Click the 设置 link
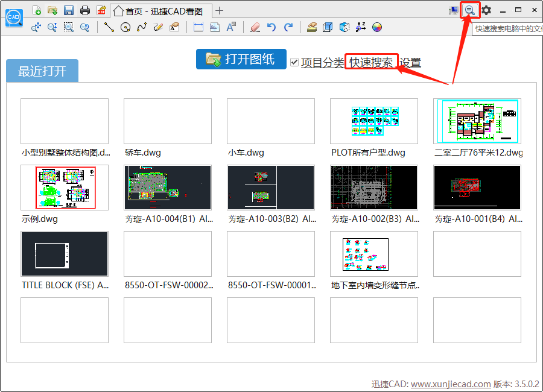543x392 pixels. point(410,63)
